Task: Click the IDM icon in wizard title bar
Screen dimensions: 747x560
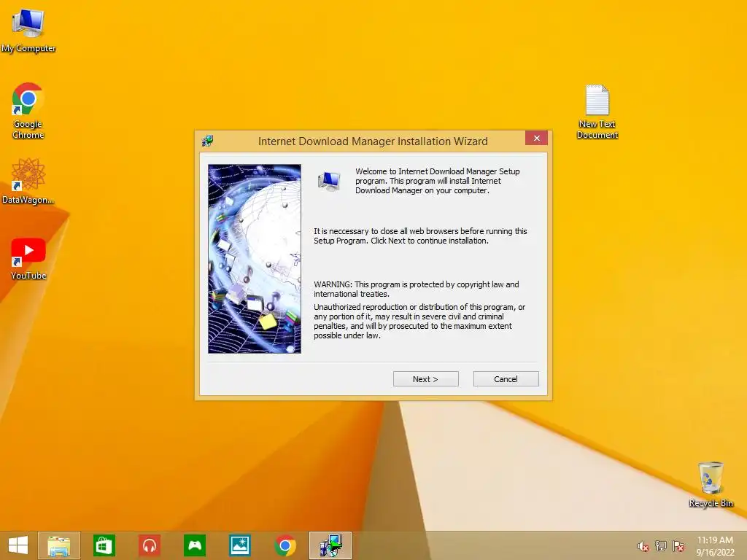Action: tap(207, 141)
